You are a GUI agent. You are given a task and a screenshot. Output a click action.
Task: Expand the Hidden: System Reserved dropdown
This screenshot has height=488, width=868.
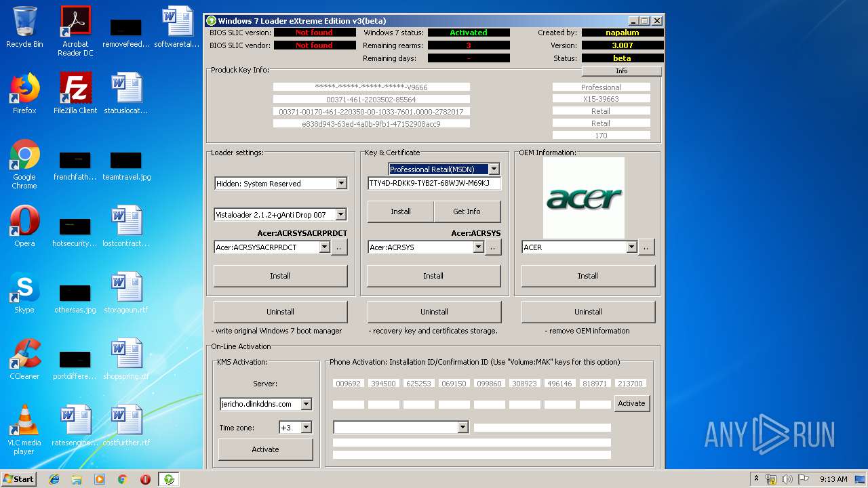coord(341,183)
